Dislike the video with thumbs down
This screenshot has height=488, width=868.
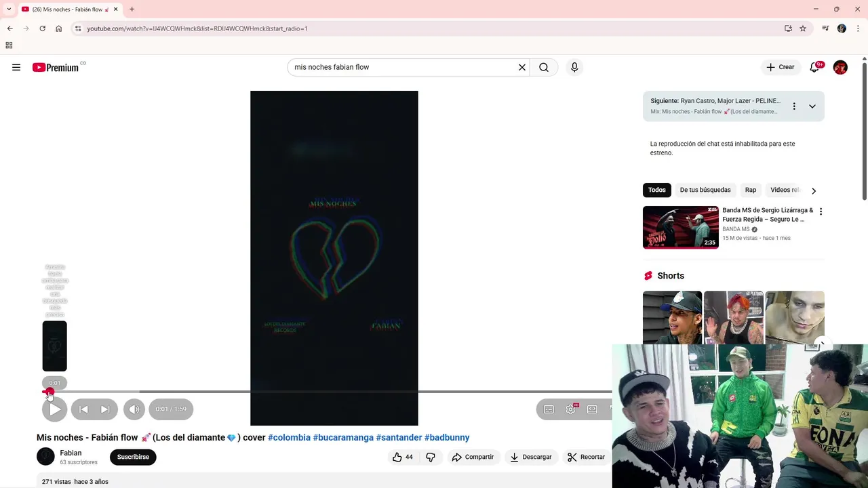[x=431, y=457]
